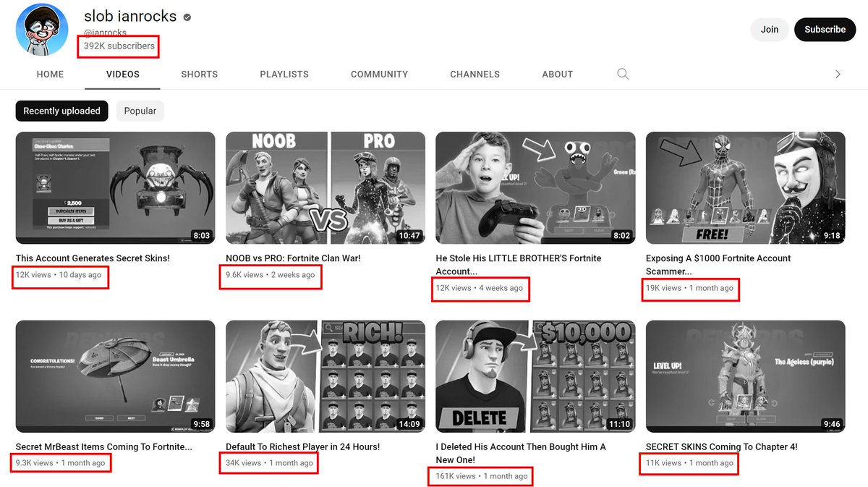The image size is (868, 487).
Task: Open the ABOUT tab
Action: [558, 74]
